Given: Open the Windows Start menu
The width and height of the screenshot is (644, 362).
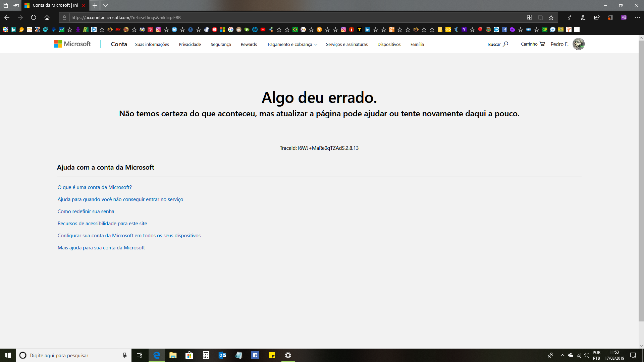Looking at the screenshot, I should click(x=8, y=355).
